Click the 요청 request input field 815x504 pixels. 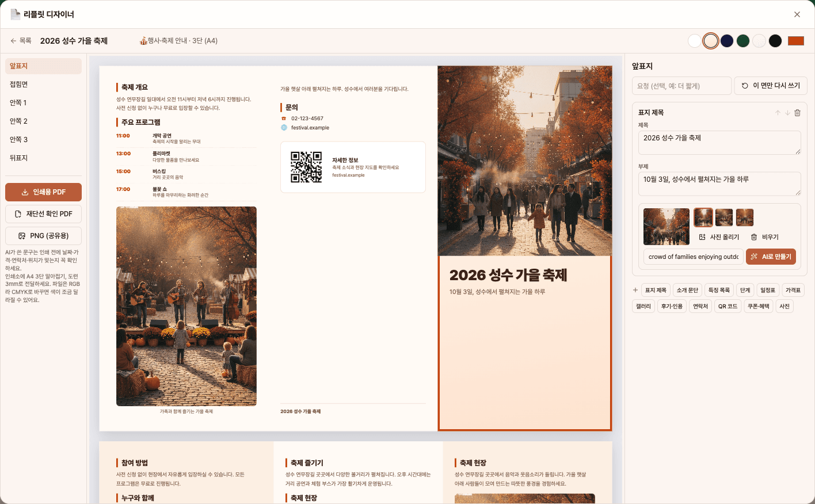pyautogui.click(x=681, y=86)
